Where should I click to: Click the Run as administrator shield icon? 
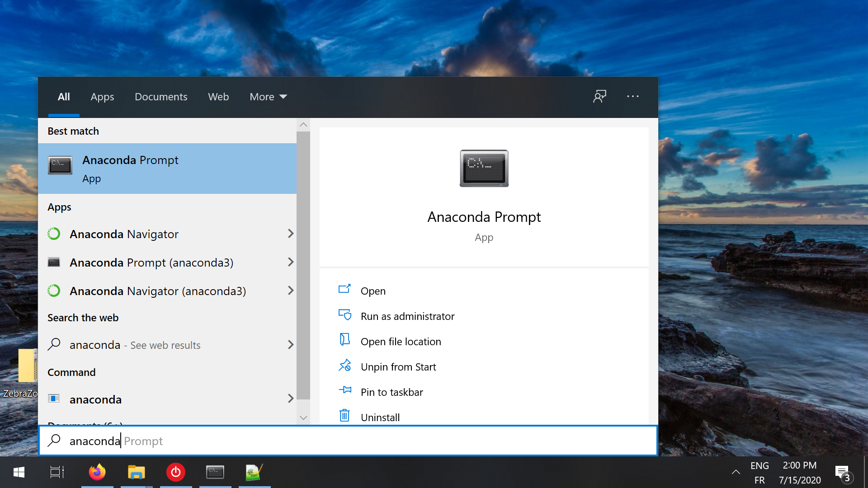tap(345, 314)
